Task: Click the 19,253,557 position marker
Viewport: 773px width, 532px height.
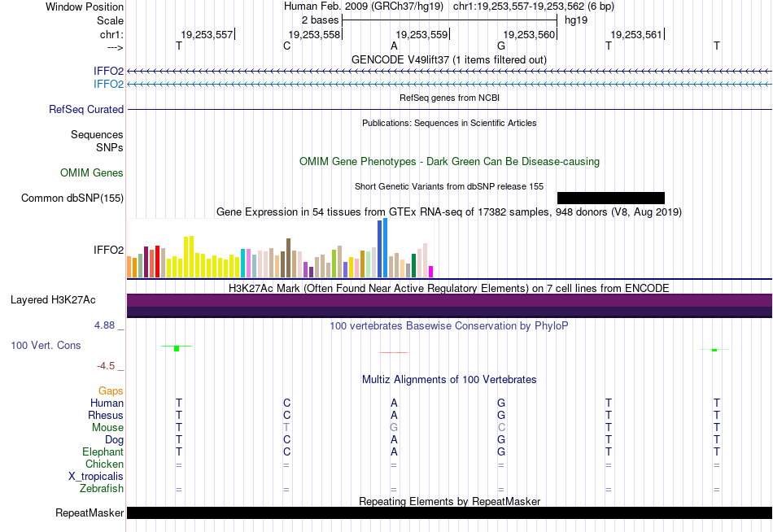Action: [x=207, y=34]
